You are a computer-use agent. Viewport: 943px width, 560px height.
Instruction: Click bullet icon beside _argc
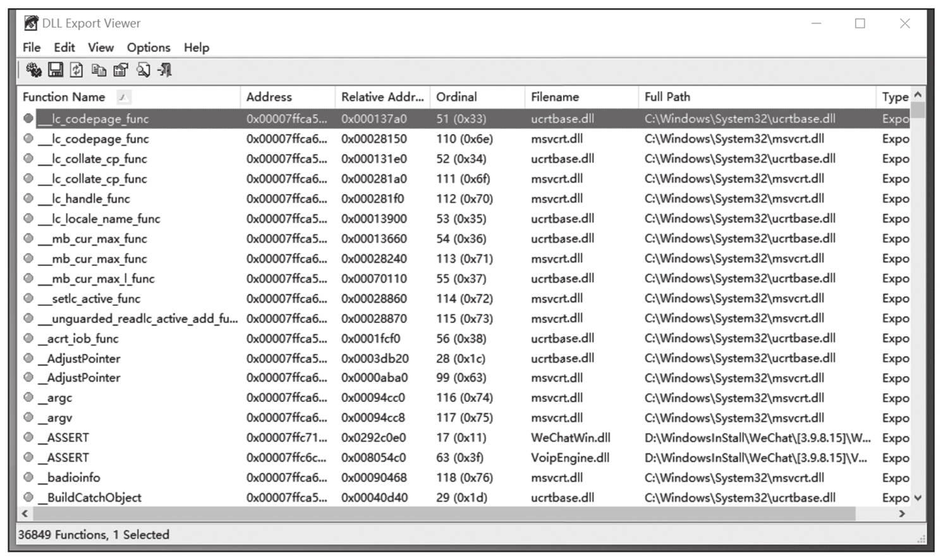pyautogui.click(x=28, y=398)
